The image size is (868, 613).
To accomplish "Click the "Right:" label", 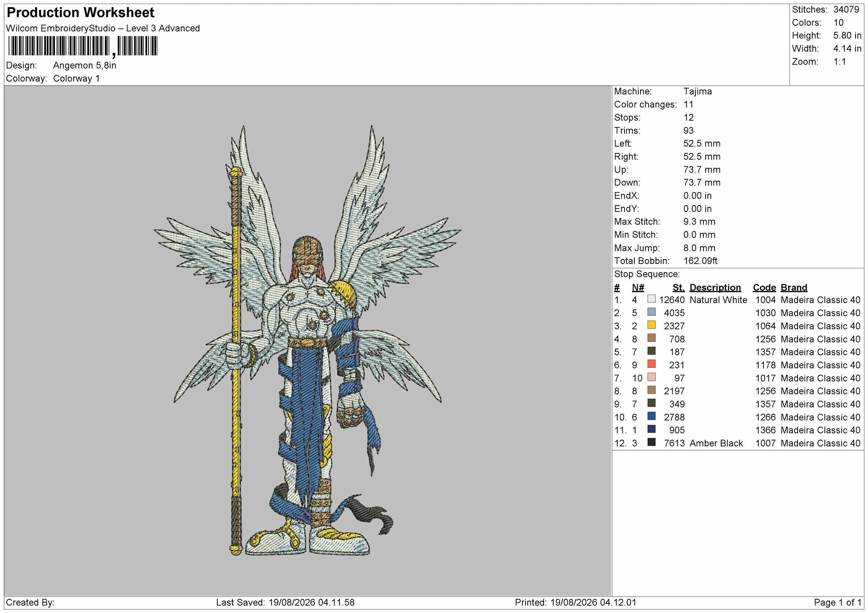I will coord(626,156).
